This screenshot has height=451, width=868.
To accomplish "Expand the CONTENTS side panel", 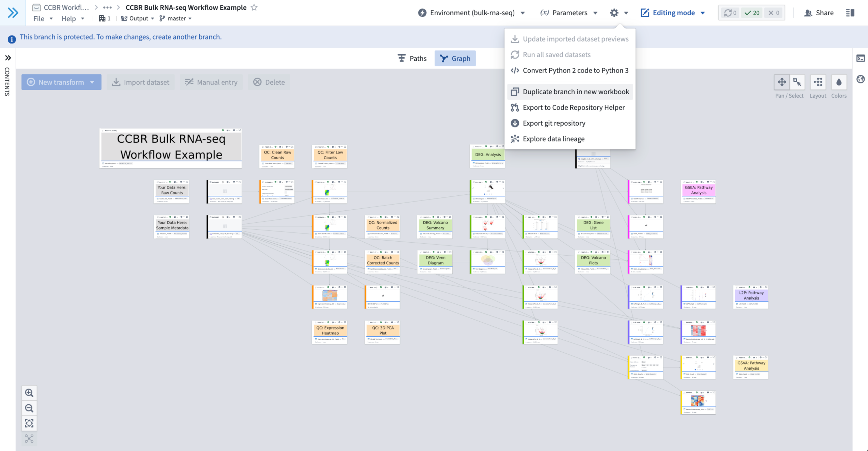I will tap(8, 58).
